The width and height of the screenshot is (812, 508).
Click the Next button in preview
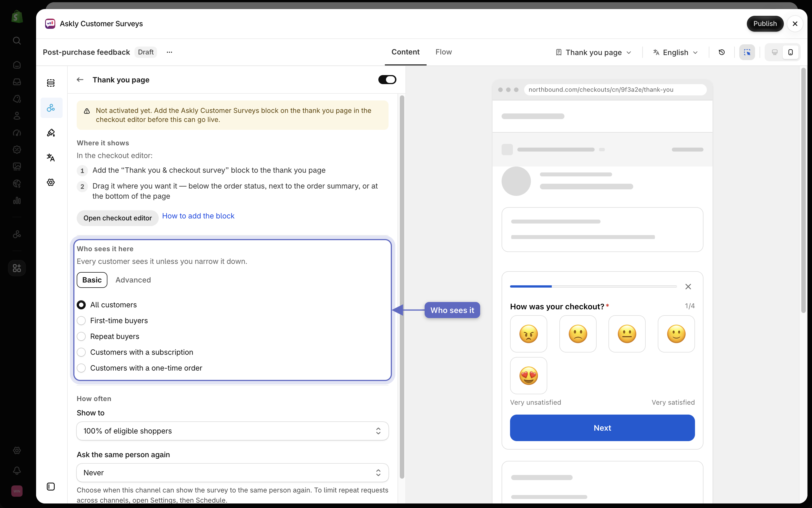coord(602,428)
